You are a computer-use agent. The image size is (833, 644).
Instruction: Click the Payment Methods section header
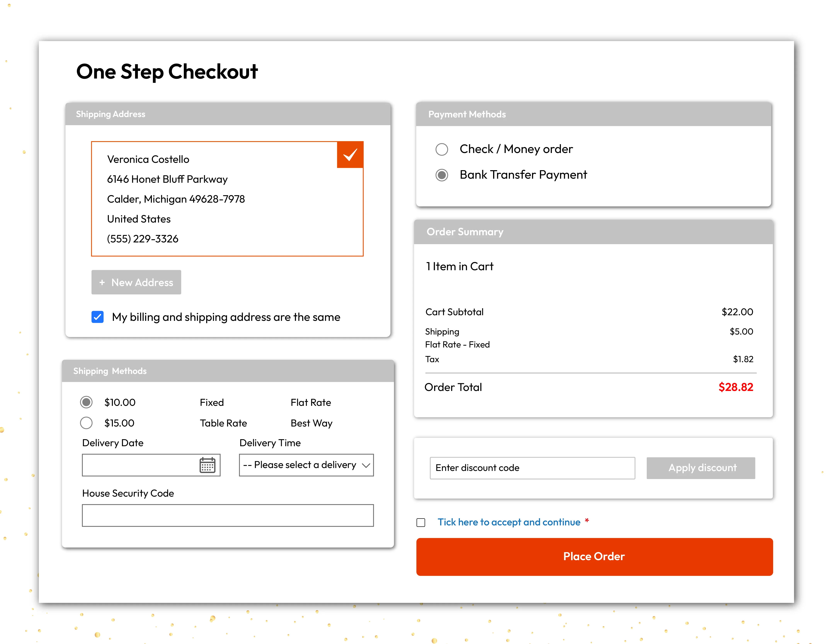(x=467, y=114)
